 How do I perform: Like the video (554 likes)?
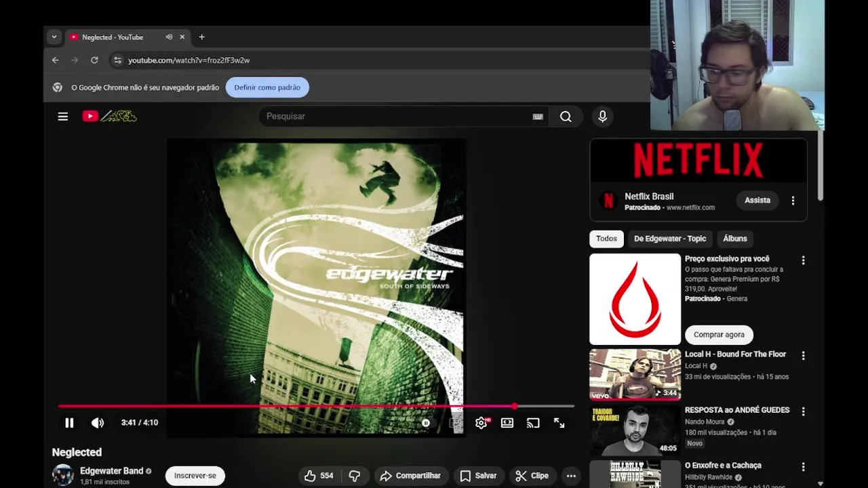click(319, 476)
